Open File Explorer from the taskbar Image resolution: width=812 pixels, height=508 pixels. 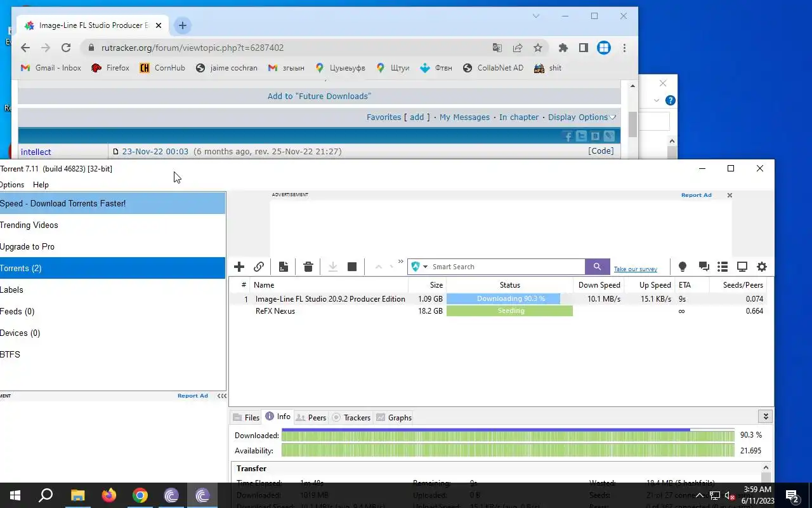77,495
